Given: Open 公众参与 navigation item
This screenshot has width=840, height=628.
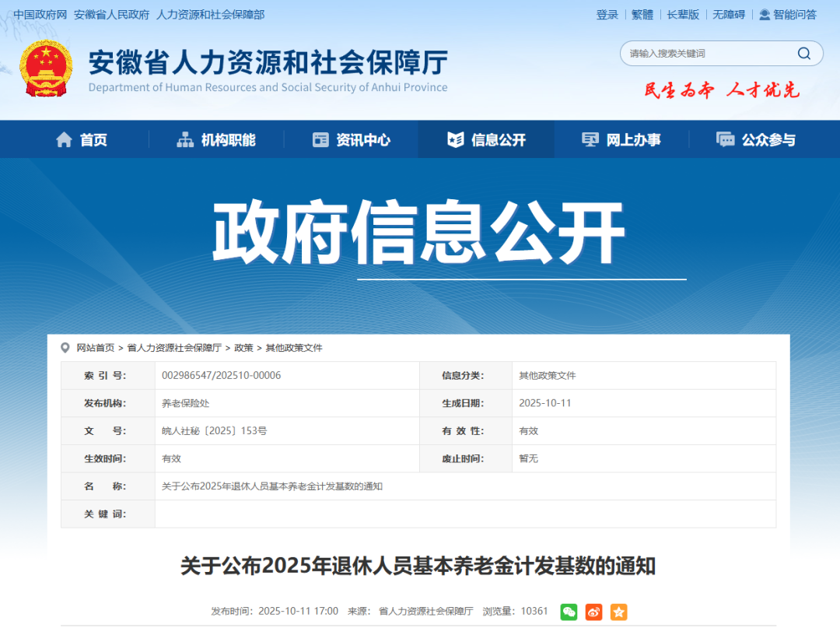Looking at the screenshot, I should coord(756,140).
